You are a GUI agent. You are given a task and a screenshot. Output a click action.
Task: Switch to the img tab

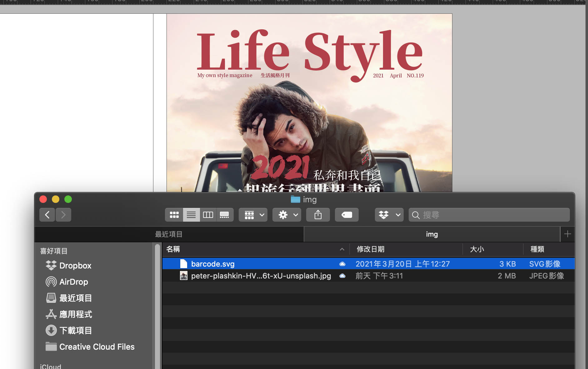[x=432, y=234]
